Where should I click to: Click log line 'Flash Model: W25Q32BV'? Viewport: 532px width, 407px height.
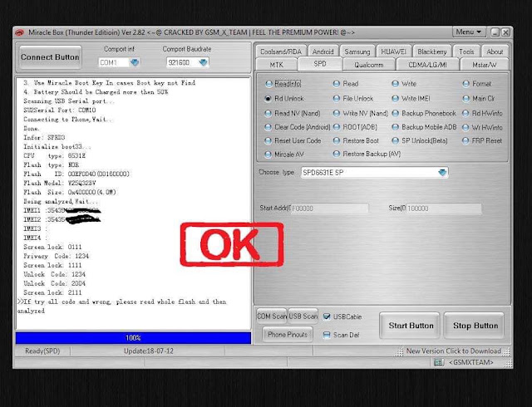(59, 183)
